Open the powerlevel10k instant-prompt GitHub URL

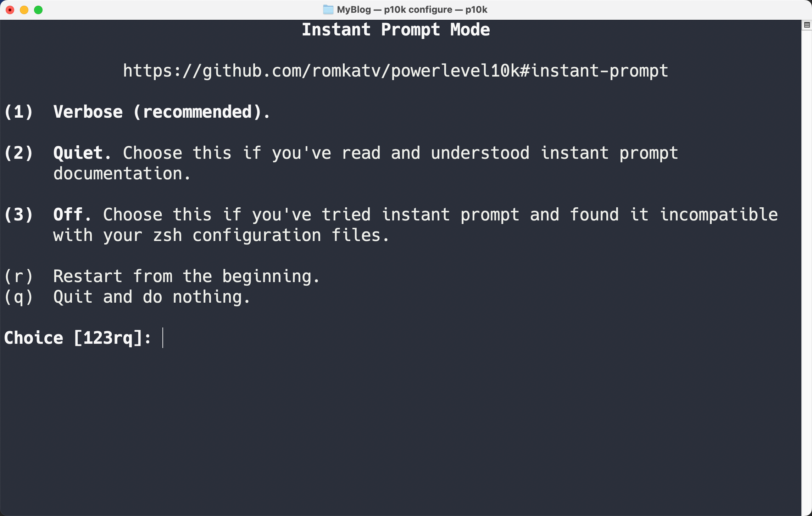point(395,71)
